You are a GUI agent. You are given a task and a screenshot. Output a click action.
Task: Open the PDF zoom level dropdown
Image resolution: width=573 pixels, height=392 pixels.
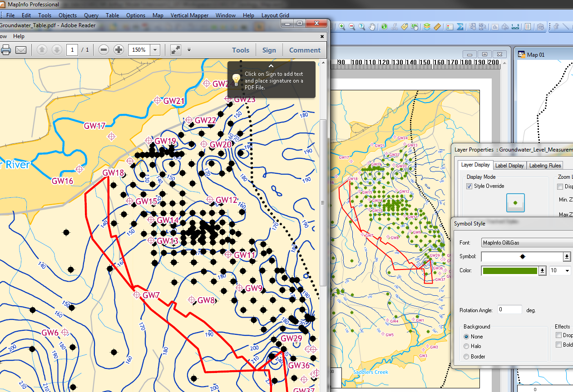[x=155, y=50]
